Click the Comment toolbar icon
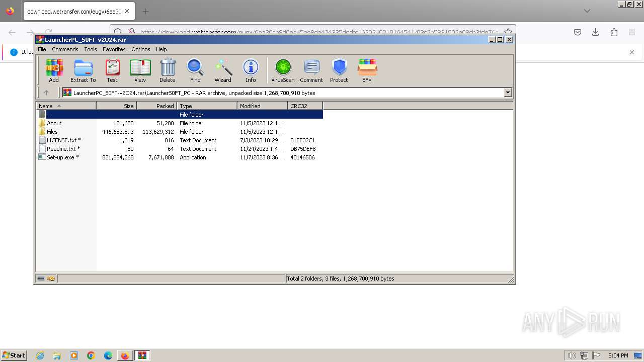The width and height of the screenshot is (644, 362). [311, 70]
